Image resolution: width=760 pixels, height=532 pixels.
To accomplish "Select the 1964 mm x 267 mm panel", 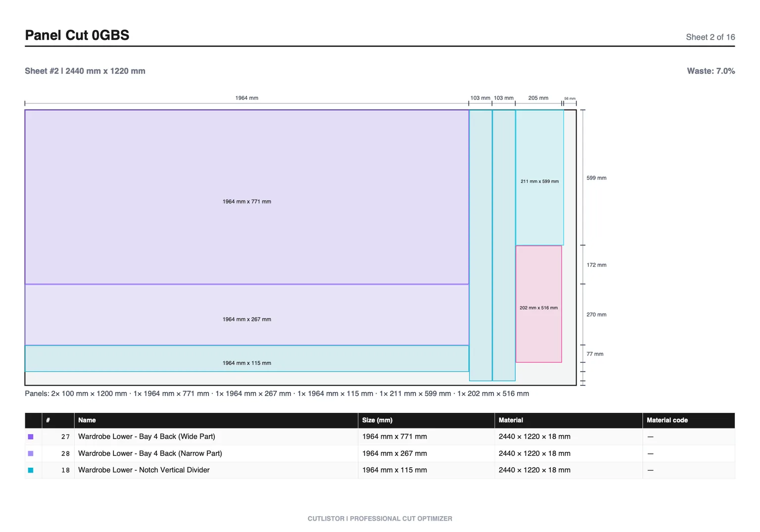I will pyautogui.click(x=247, y=315).
